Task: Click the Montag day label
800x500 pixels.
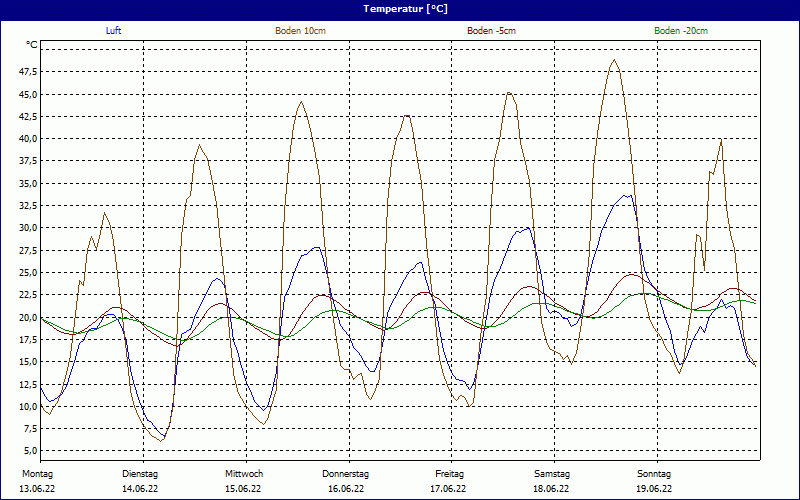Action: [37, 474]
